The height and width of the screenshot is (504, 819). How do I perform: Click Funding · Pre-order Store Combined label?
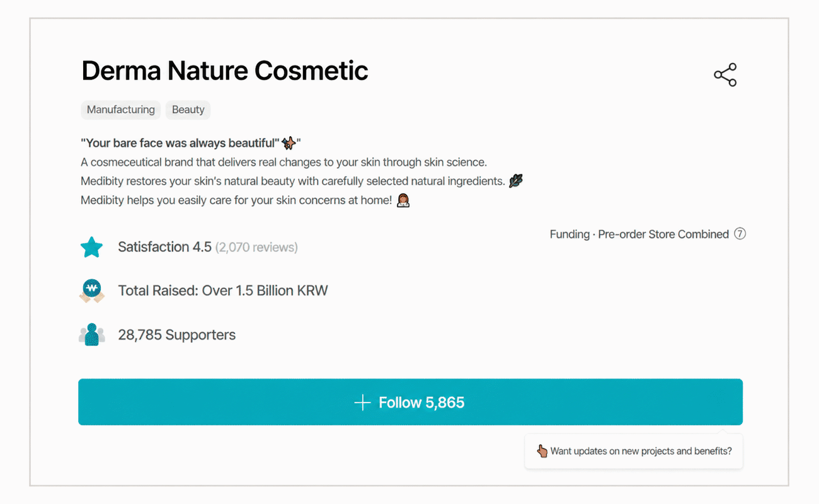point(639,234)
